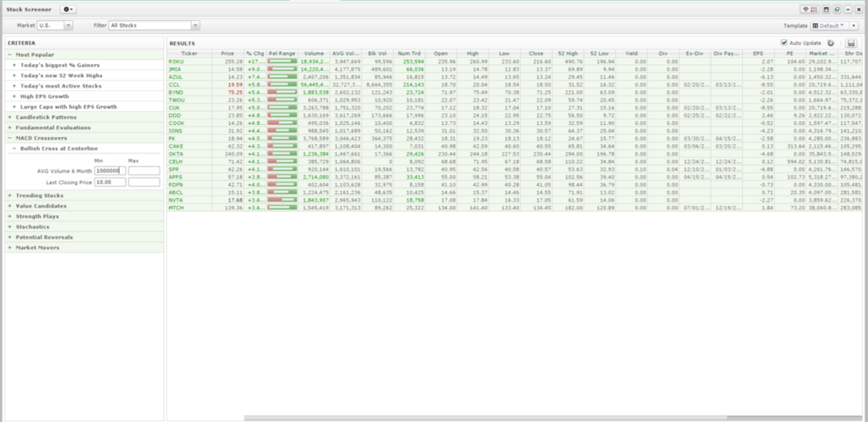Screen dimensions: 868x422
Task: Minimize the Stock Screener window
Action: 848,10
